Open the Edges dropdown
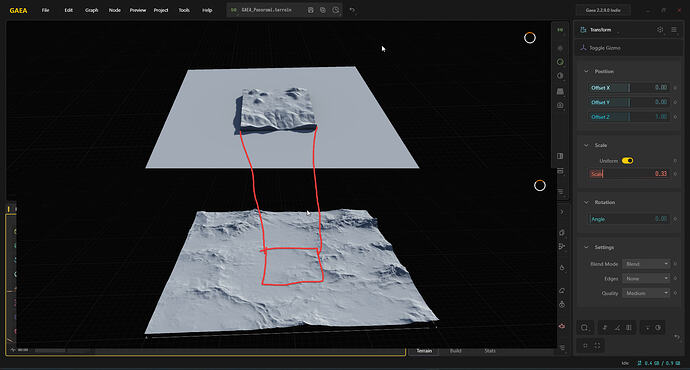Viewport: 690px width, 370px height. pos(646,278)
